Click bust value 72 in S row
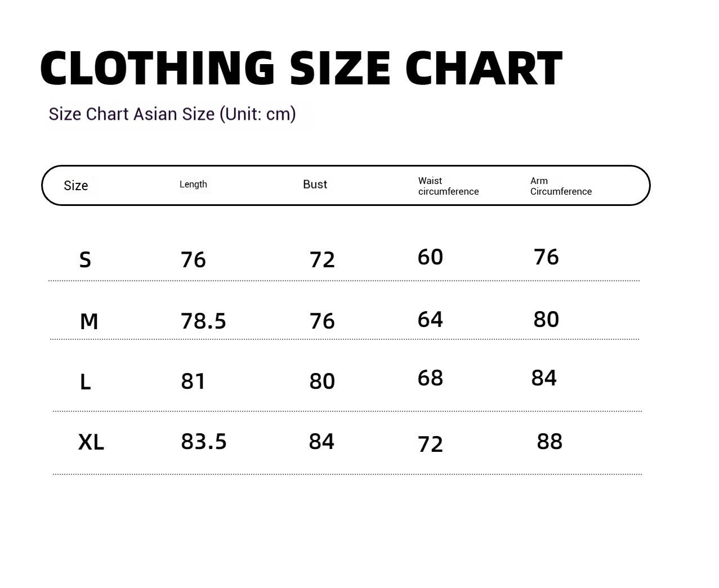This screenshot has height=588, width=719. click(x=322, y=259)
